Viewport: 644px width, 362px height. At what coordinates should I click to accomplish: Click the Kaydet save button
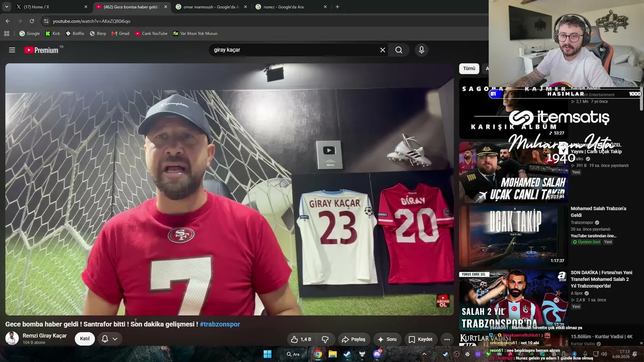click(x=420, y=339)
